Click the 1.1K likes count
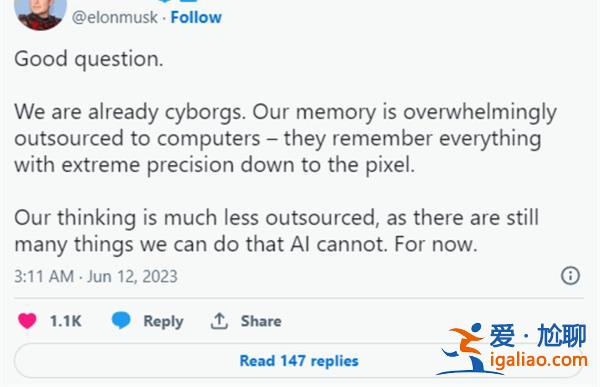This screenshot has height=387, width=600. 66,321
